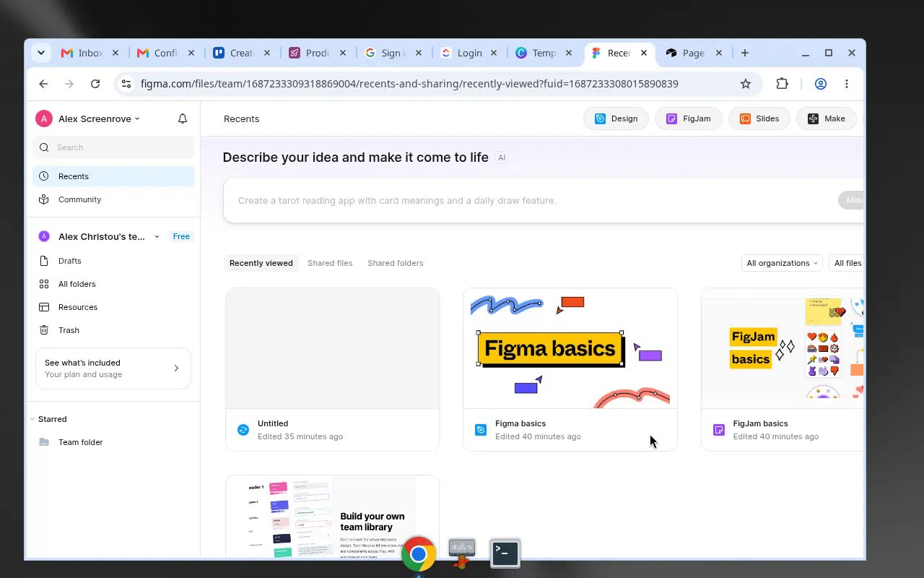Reload the page

click(95, 84)
